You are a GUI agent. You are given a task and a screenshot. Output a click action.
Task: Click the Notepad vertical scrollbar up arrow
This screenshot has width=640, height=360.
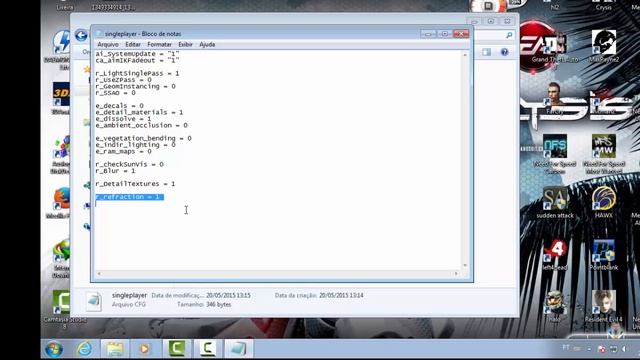pyautogui.click(x=465, y=55)
